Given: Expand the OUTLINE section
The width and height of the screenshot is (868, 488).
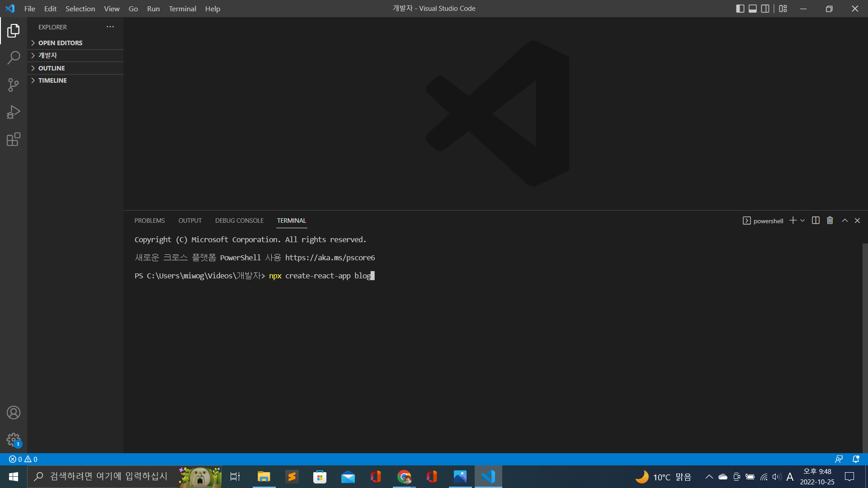Looking at the screenshot, I should 75,68.
